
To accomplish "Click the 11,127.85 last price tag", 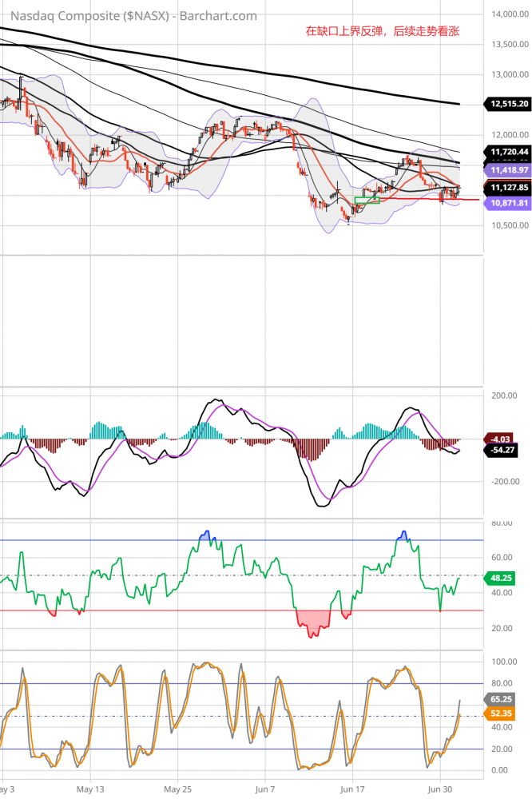I will tap(508, 187).
